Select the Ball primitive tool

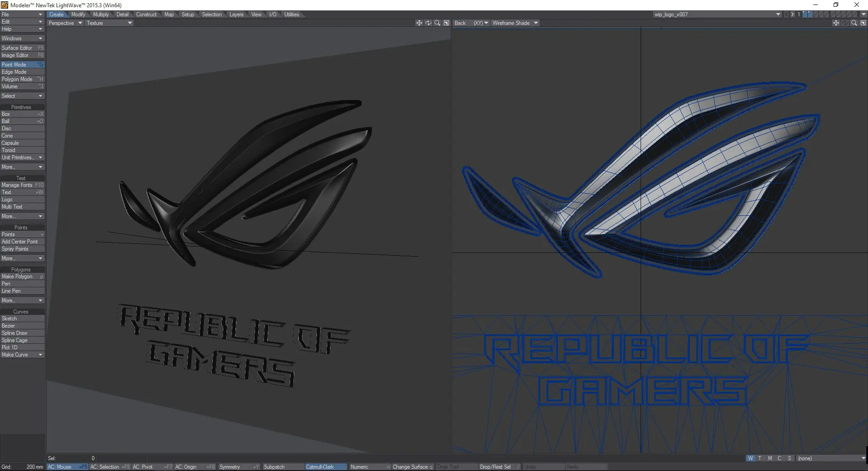point(22,121)
